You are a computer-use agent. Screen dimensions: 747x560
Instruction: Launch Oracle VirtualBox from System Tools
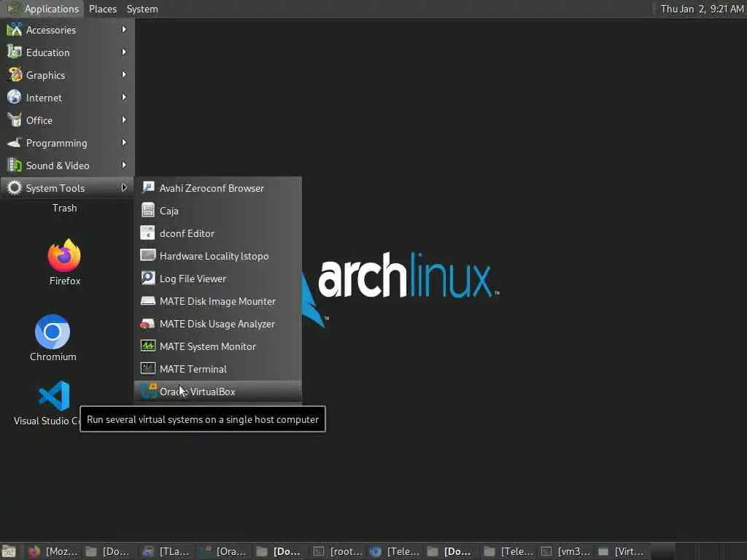click(217, 392)
